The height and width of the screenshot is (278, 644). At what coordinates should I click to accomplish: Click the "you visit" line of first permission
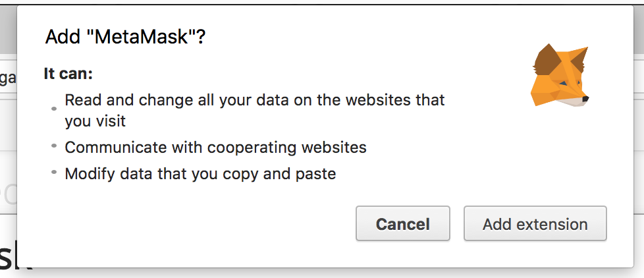point(95,121)
